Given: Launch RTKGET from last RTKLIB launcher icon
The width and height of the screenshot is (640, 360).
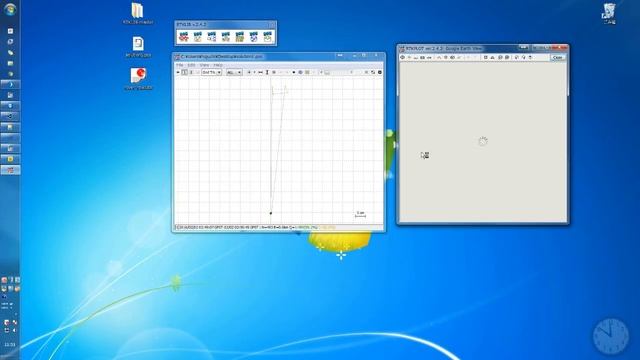Looking at the screenshot, I should 267,37.
